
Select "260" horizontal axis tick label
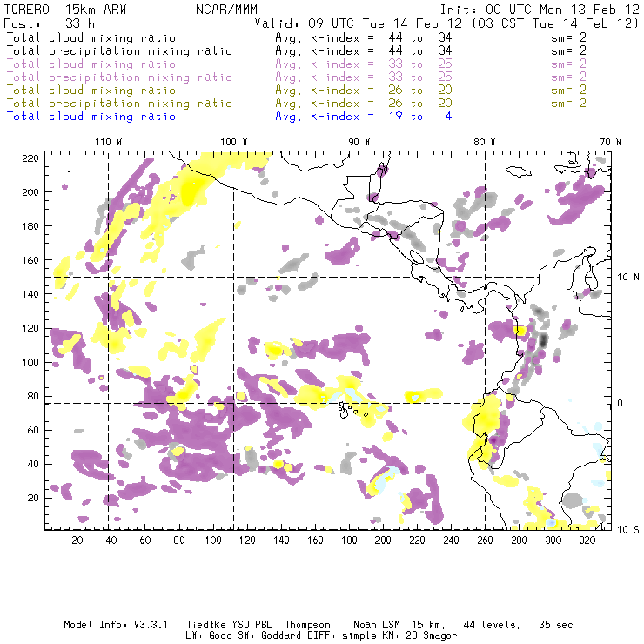click(x=485, y=540)
